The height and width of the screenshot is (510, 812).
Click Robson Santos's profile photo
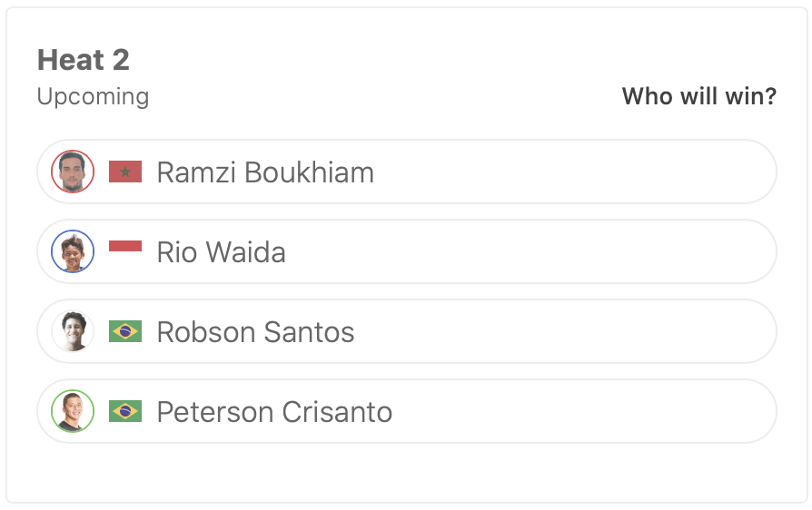(x=73, y=331)
